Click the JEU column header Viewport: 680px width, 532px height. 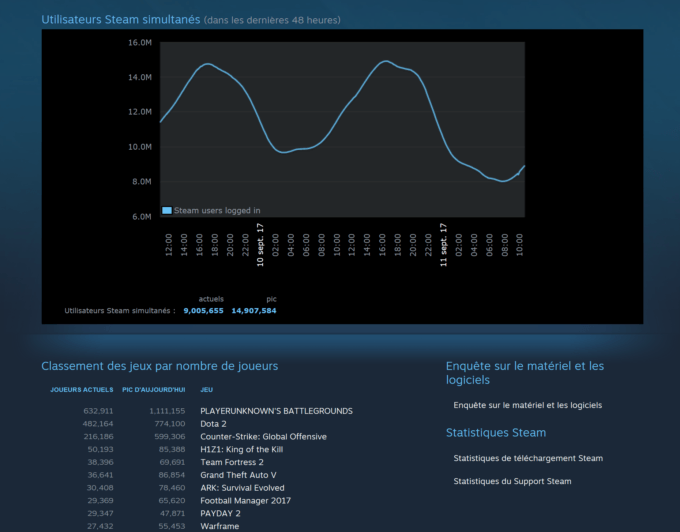(x=206, y=389)
